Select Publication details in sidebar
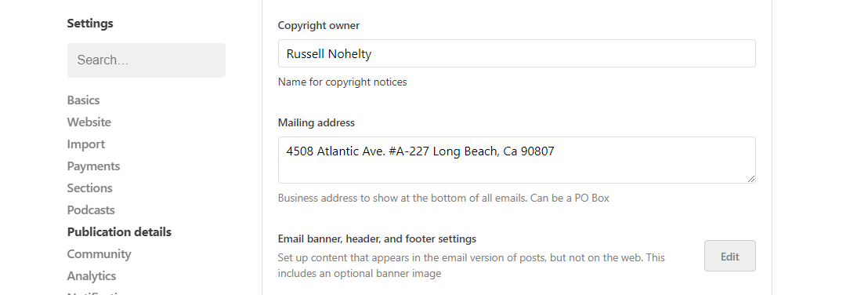 click(119, 231)
